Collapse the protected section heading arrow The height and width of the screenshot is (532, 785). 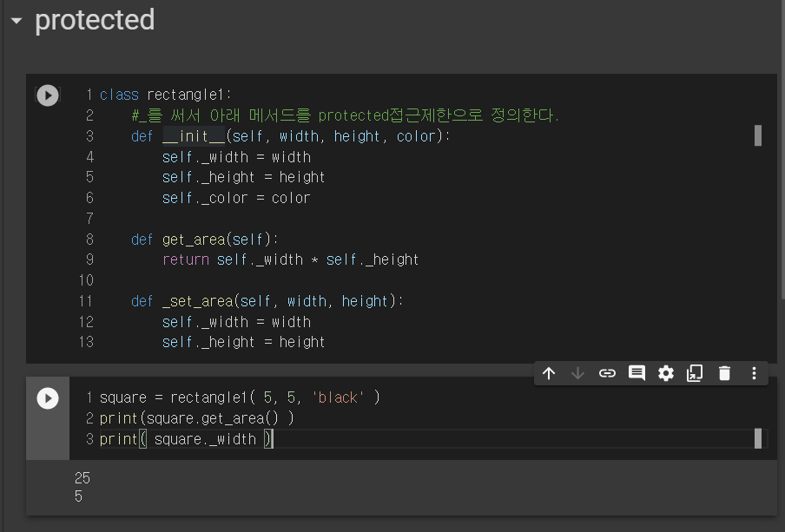tap(16, 21)
